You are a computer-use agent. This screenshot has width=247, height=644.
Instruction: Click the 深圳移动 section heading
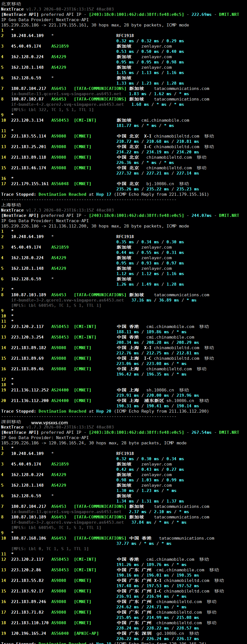[x=11, y=422]
